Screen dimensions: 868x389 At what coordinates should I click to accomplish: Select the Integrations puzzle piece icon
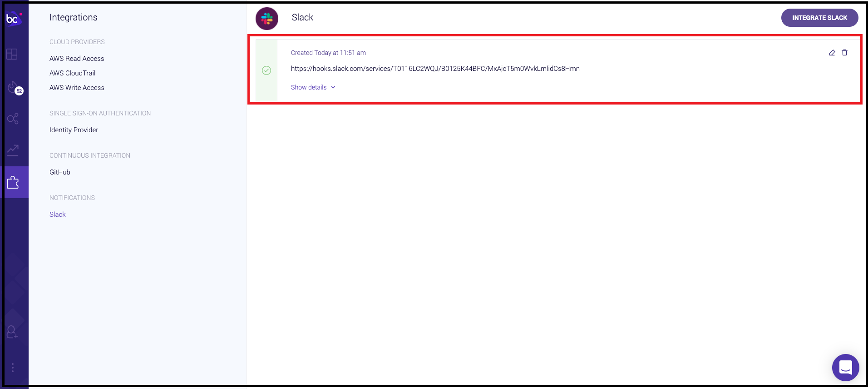pos(13,183)
